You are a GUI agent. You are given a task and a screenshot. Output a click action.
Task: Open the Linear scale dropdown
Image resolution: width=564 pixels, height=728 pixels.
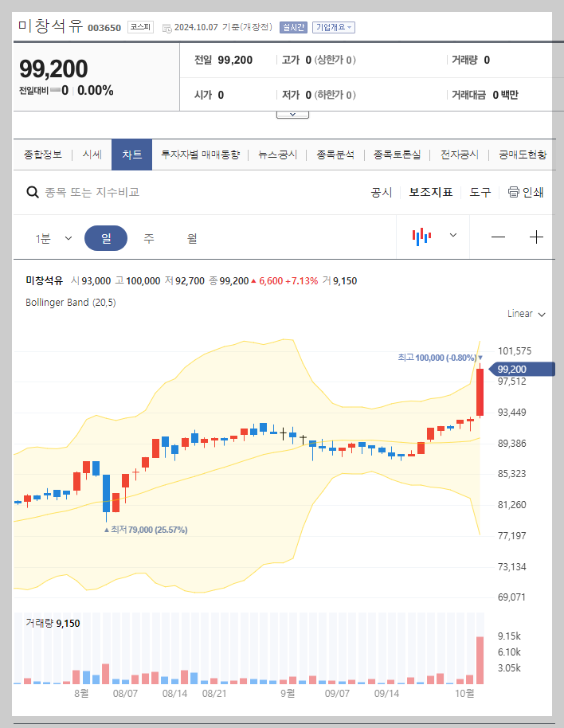525,314
